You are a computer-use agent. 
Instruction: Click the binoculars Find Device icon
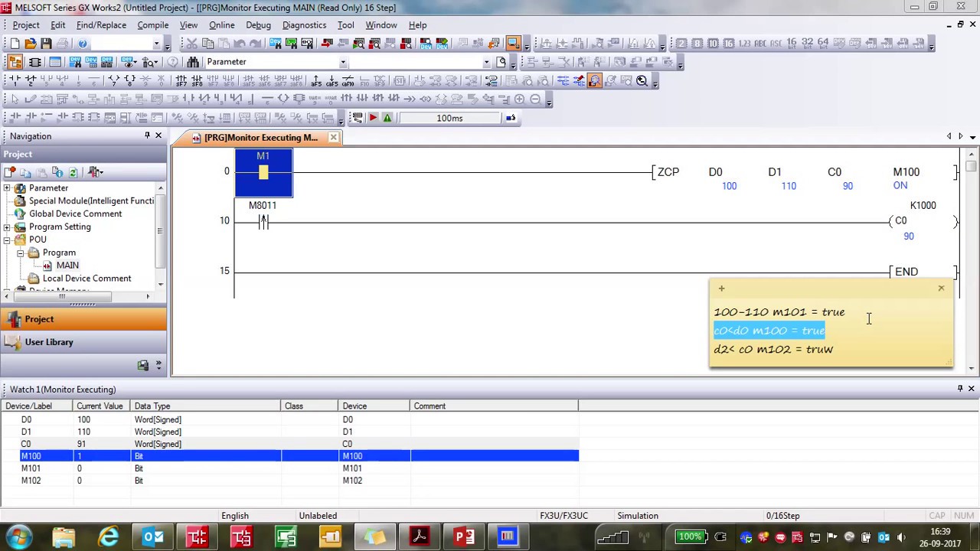tap(192, 62)
